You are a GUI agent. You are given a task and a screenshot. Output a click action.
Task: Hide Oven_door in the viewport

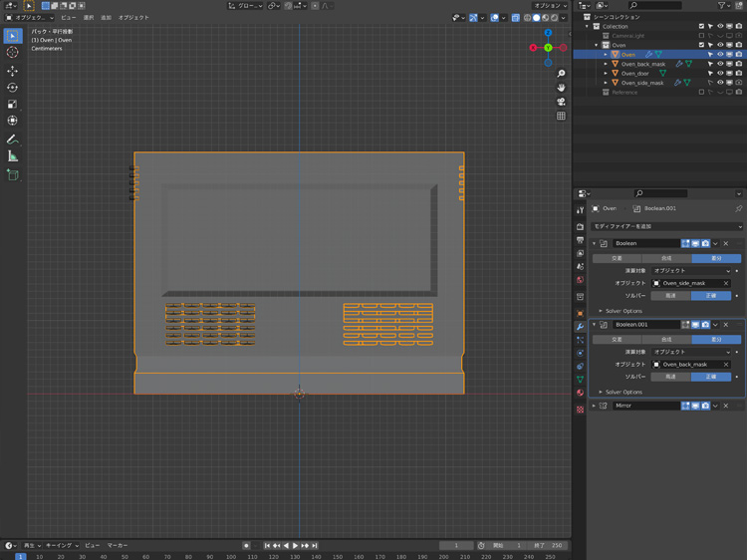[x=720, y=74]
